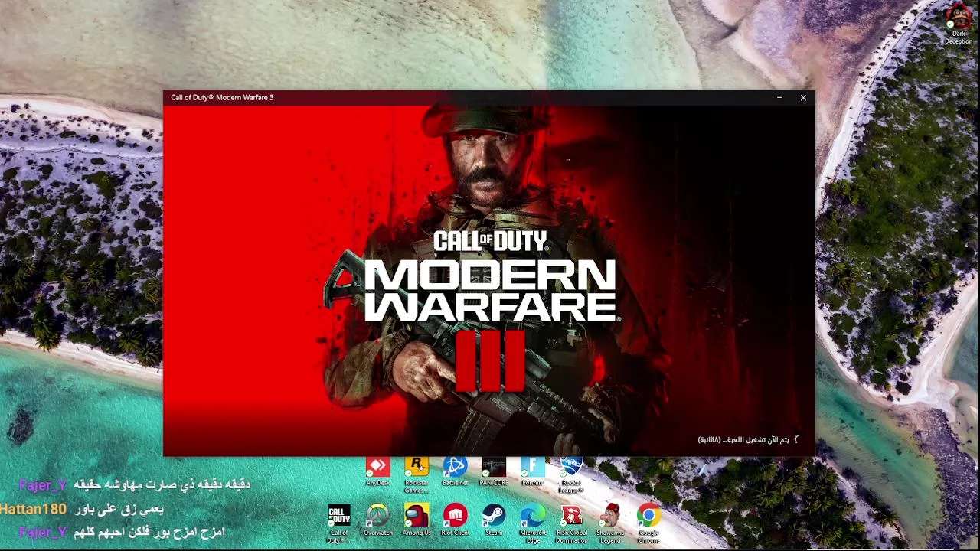Open the Shawarma Legend desktop shortcut

point(610,522)
